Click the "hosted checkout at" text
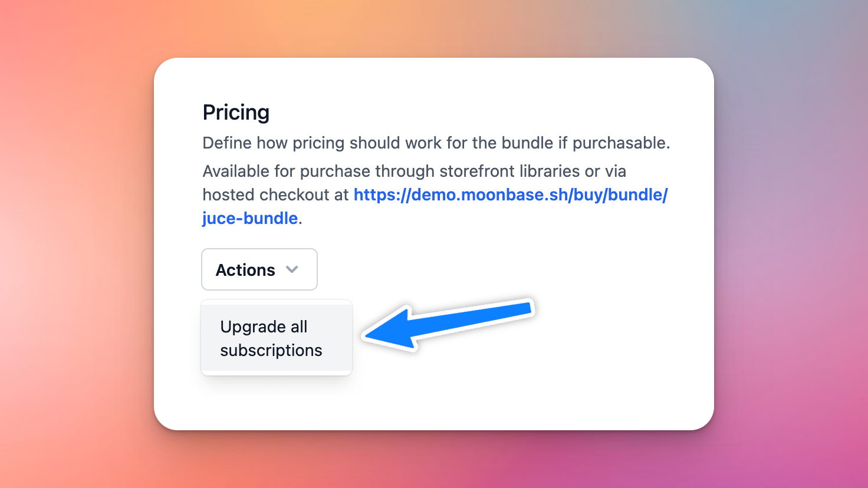The image size is (868, 488). click(x=275, y=195)
